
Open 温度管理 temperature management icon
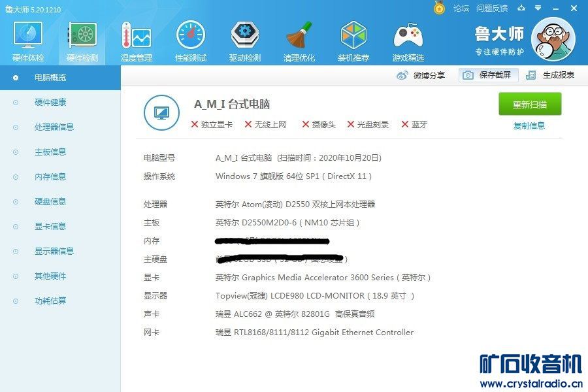click(137, 41)
